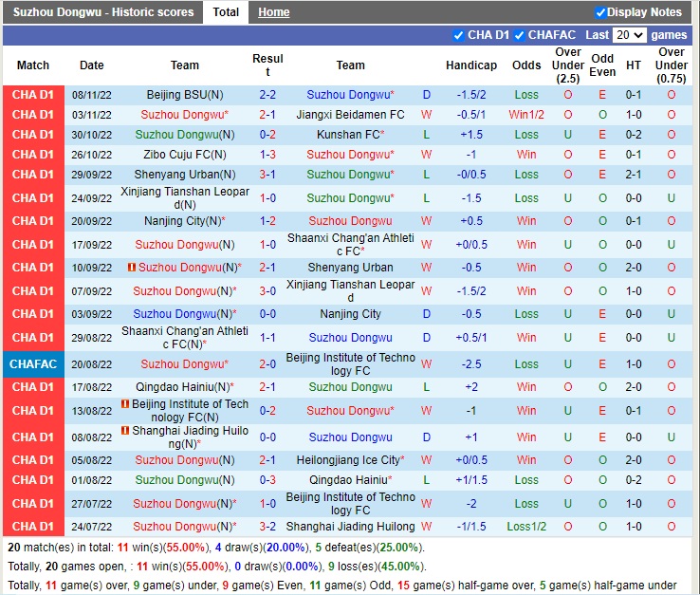Click the Match column header
Viewport: 700px width, 595px height.
33,65
